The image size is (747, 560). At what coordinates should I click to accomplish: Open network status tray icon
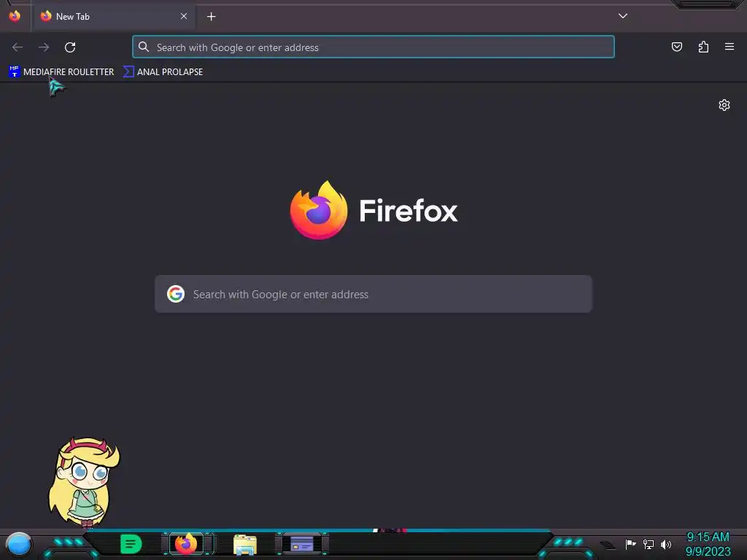point(649,544)
